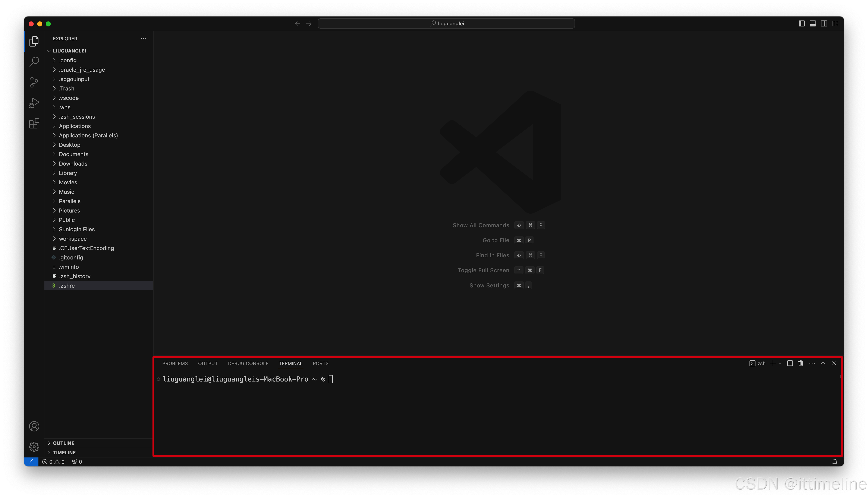This screenshot has height=498, width=868.
Task: Split the terminal panel
Action: (x=790, y=363)
